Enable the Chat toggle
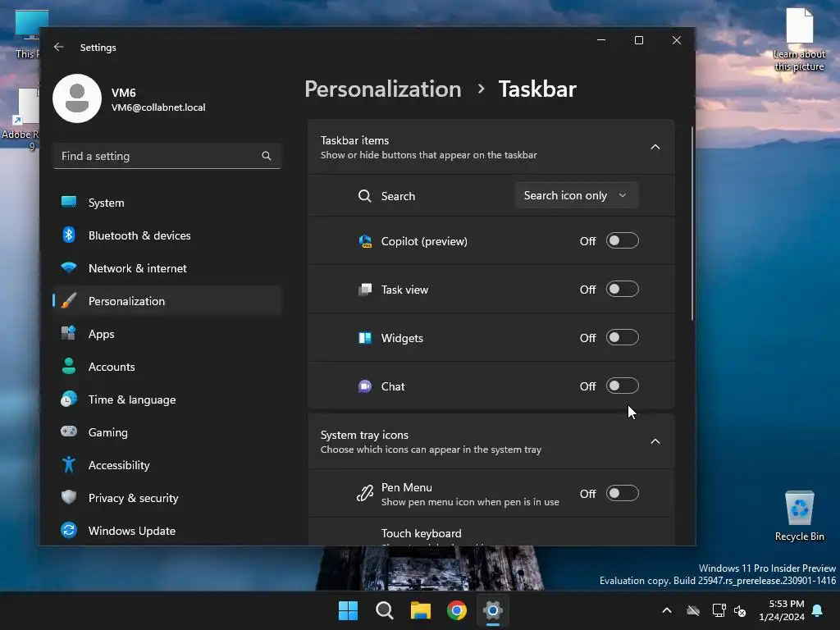 pyautogui.click(x=622, y=386)
